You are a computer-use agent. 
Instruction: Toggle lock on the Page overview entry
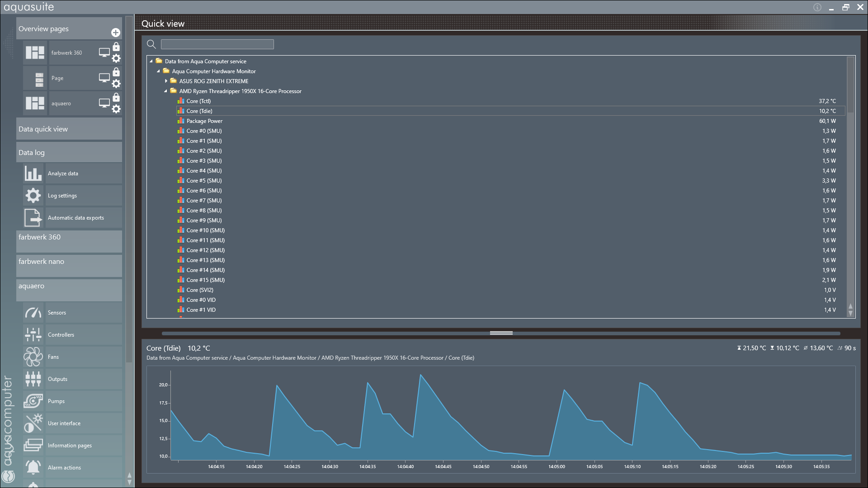(x=116, y=72)
